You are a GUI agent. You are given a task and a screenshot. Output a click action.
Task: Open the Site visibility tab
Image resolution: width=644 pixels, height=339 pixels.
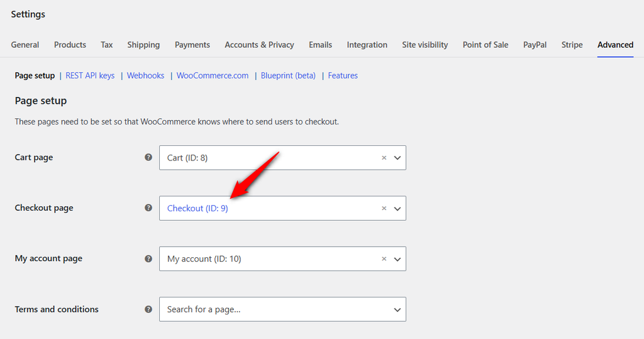click(x=425, y=45)
